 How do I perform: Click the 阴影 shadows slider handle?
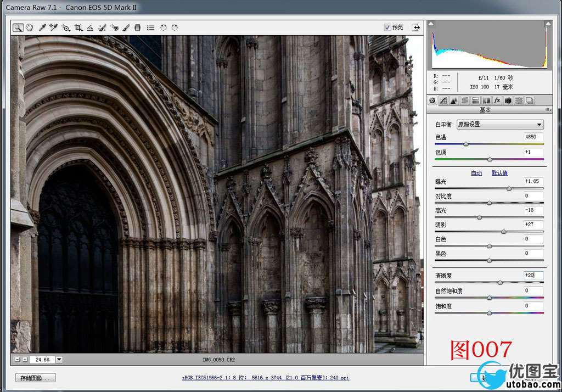pyautogui.click(x=504, y=232)
